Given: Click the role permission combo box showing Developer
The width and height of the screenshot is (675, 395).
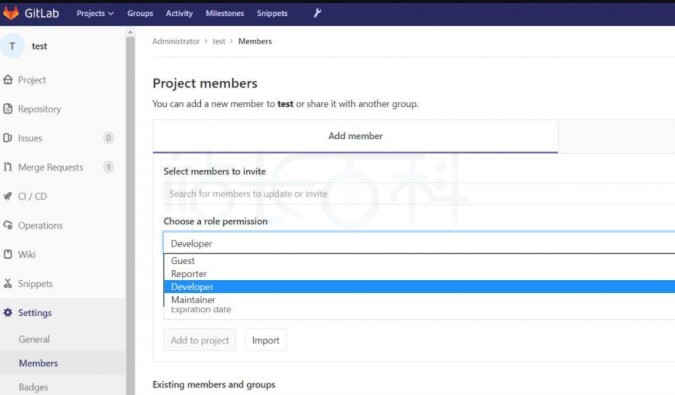Looking at the screenshot, I should (419, 244).
